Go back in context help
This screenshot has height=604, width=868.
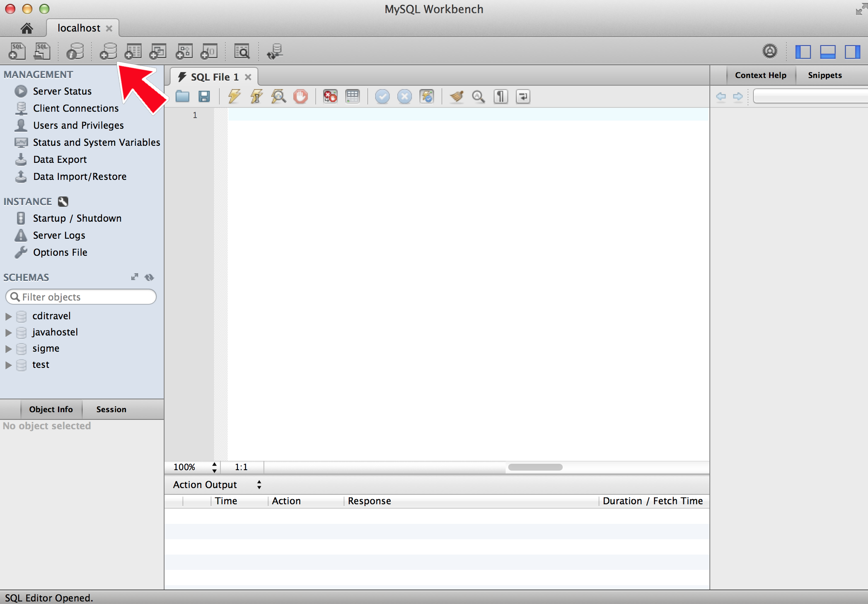[x=721, y=96]
